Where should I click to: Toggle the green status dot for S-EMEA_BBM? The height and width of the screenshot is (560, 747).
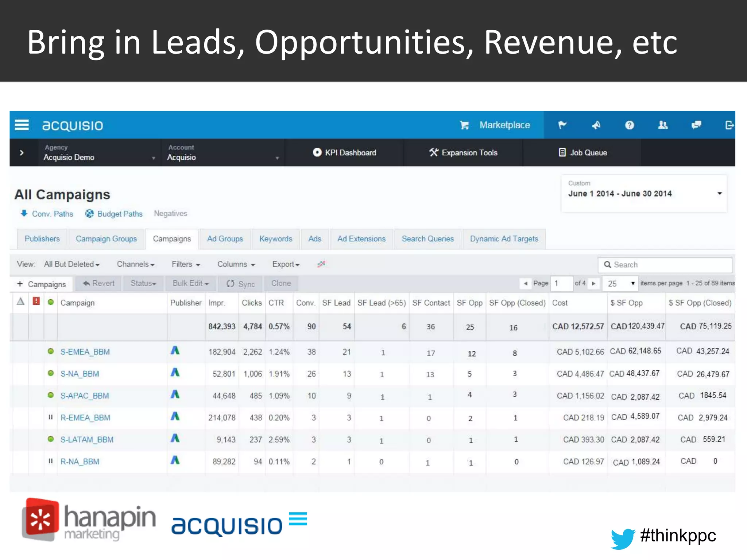click(51, 351)
